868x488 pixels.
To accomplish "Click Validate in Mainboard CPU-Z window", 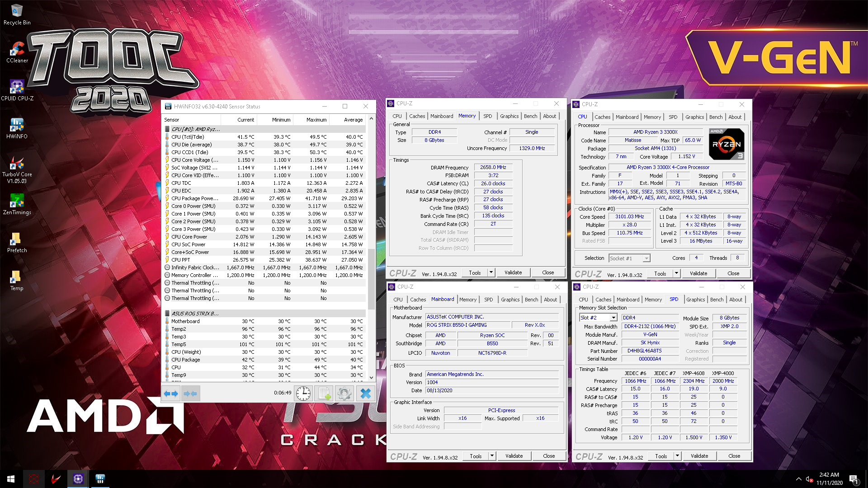I will [x=514, y=456].
